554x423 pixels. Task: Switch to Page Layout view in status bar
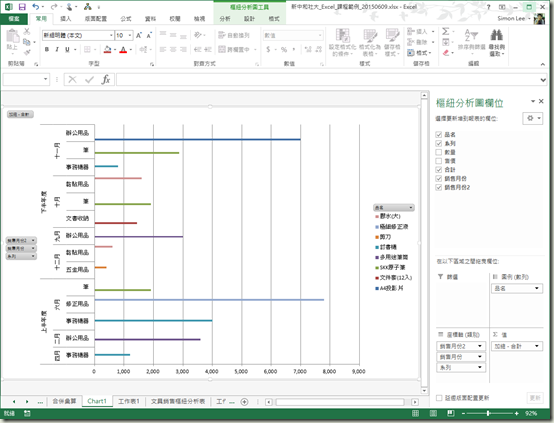point(433,413)
